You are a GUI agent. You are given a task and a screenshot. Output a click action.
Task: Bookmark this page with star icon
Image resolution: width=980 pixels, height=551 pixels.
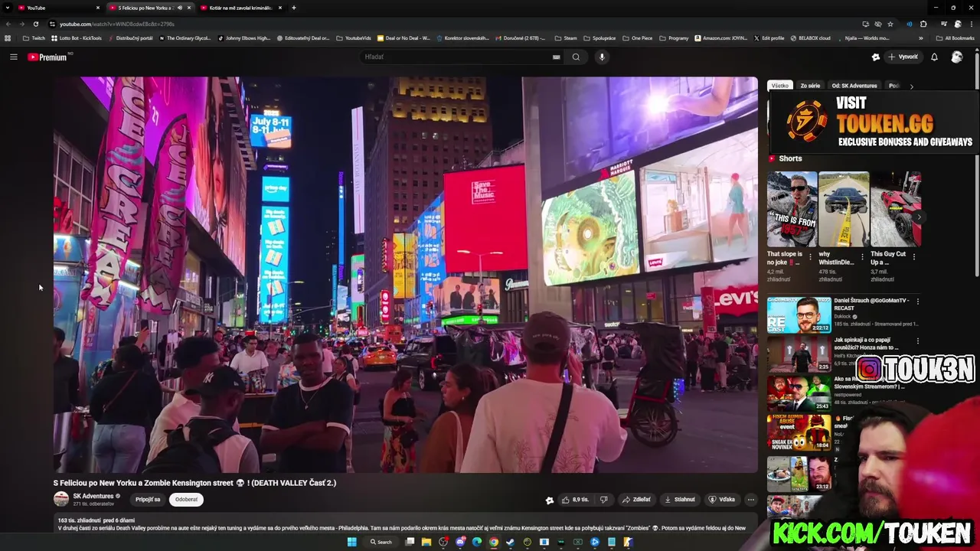(890, 24)
